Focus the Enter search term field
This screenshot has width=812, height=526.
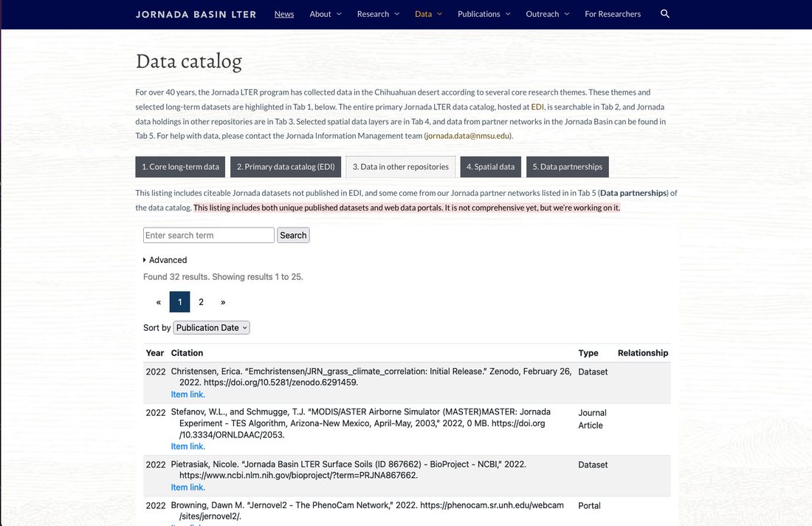pos(209,235)
